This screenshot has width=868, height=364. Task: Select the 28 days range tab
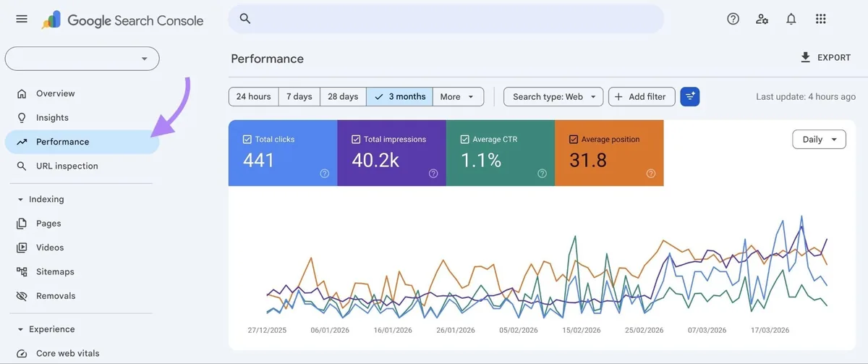343,96
